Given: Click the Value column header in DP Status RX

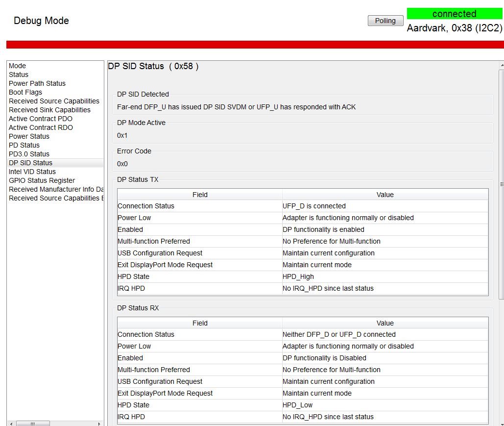Looking at the screenshot, I should [385, 323].
